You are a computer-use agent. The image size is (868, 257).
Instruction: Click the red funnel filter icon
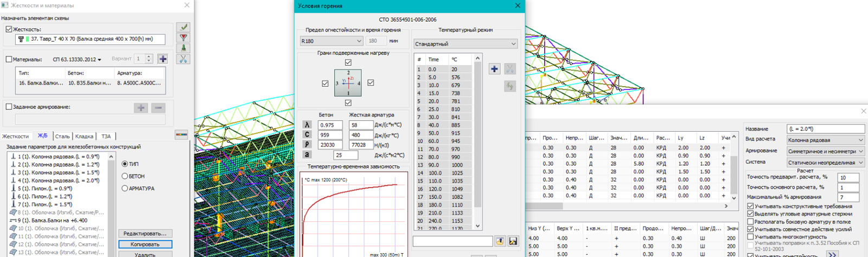coord(183,37)
